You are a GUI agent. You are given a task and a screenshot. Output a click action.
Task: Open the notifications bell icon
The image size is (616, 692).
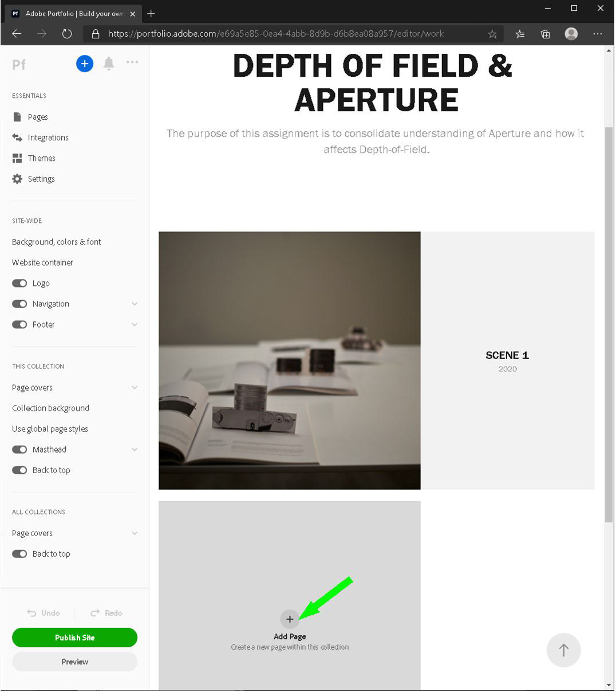pyautogui.click(x=109, y=64)
